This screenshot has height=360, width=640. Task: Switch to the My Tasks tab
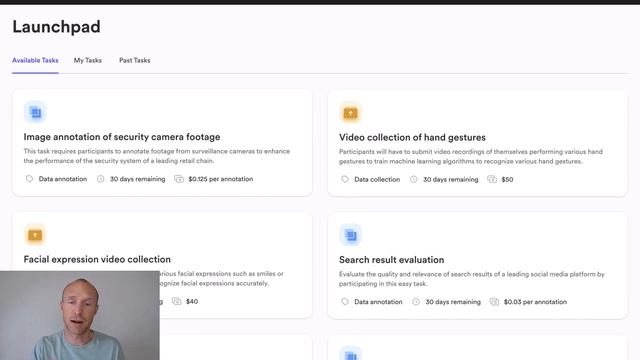coord(88,60)
